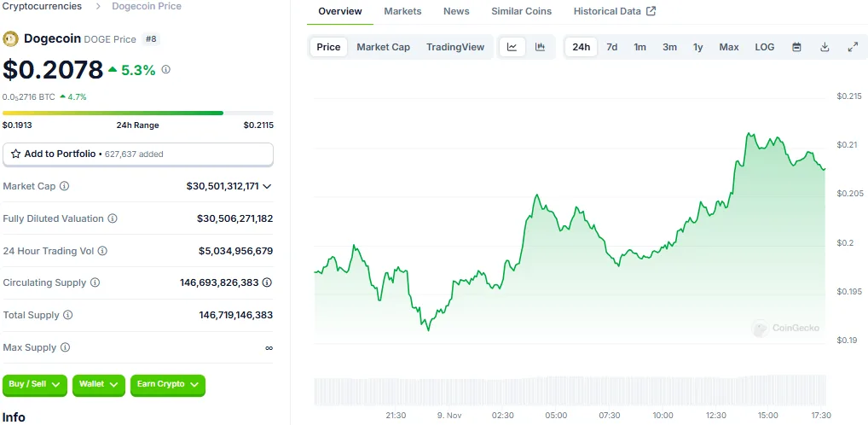Image resolution: width=868 pixels, height=425 pixels.
Task: Select the 1m time range
Action: point(640,47)
